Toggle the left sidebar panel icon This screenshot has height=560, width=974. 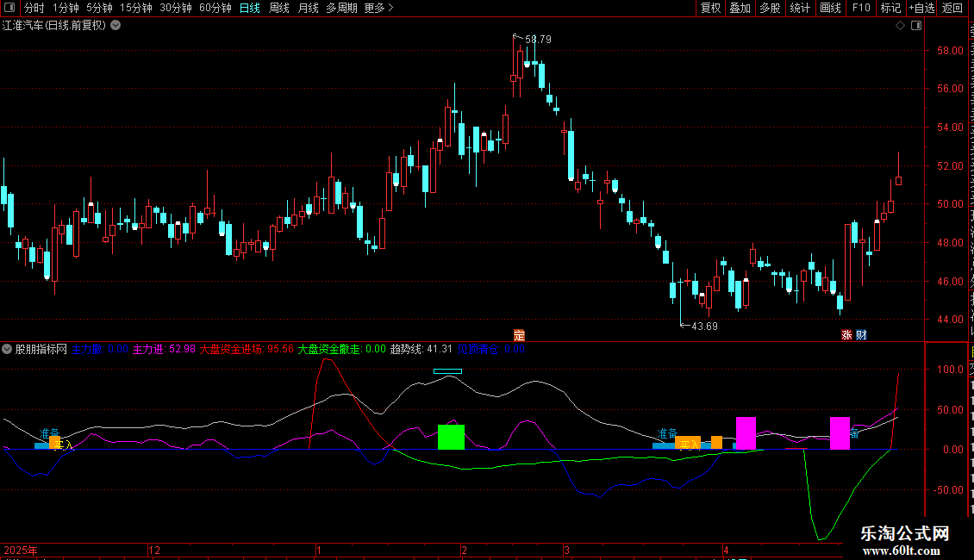[9, 8]
